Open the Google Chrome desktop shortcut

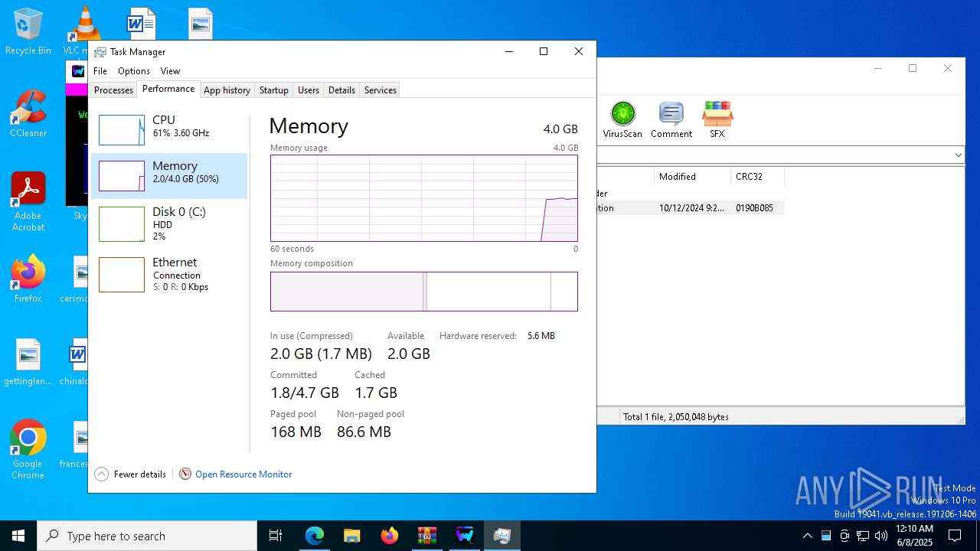28,450
